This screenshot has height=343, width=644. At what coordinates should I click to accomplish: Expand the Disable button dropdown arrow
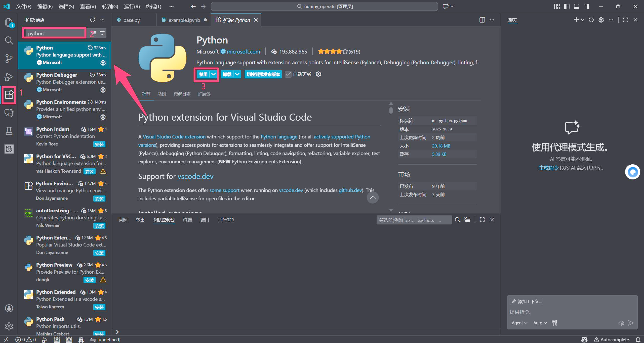213,74
